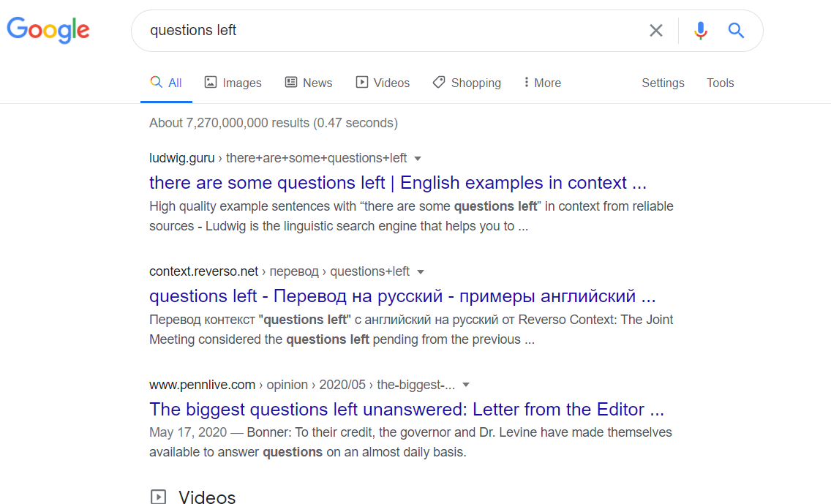831x504 pixels.
Task: Expand context.reverso.net result options arrow
Action: (x=421, y=272)
